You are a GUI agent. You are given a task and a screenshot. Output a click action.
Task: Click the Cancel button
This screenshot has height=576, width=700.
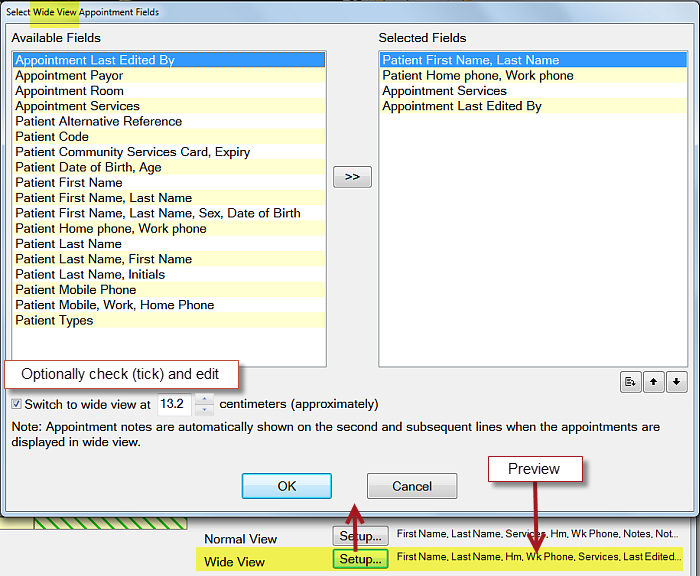click(412, 486)
